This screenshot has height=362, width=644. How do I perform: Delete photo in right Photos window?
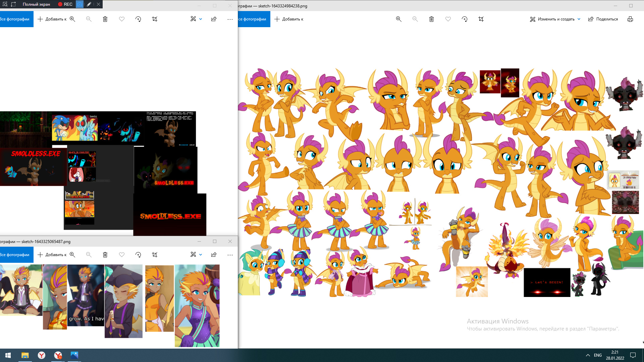click(431, 19)
